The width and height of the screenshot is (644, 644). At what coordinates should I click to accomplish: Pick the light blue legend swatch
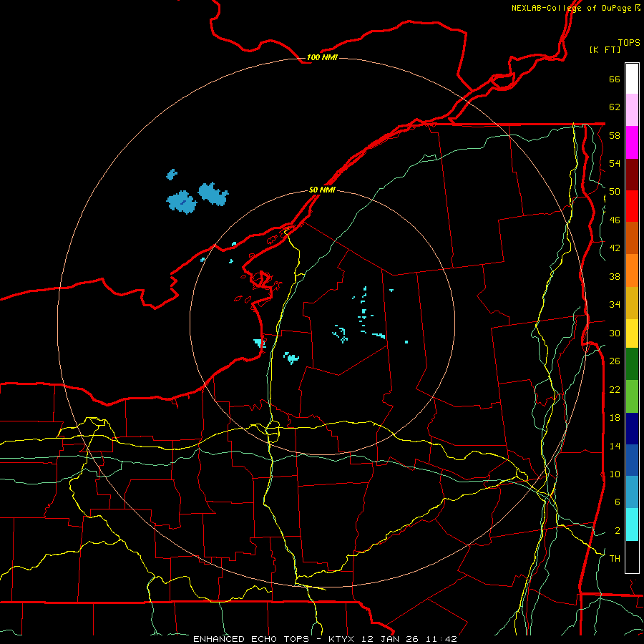tap(632, 492)
